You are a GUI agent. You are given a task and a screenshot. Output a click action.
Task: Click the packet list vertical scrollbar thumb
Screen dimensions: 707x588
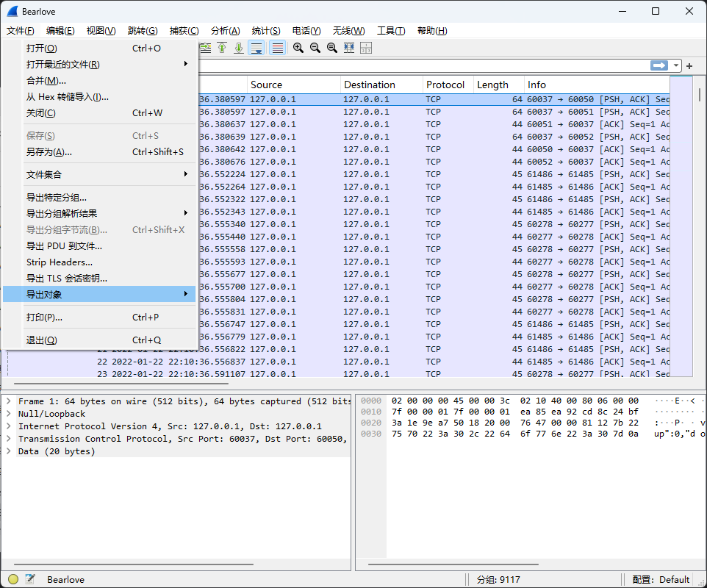pyautogui.click(x=700, y=95)
